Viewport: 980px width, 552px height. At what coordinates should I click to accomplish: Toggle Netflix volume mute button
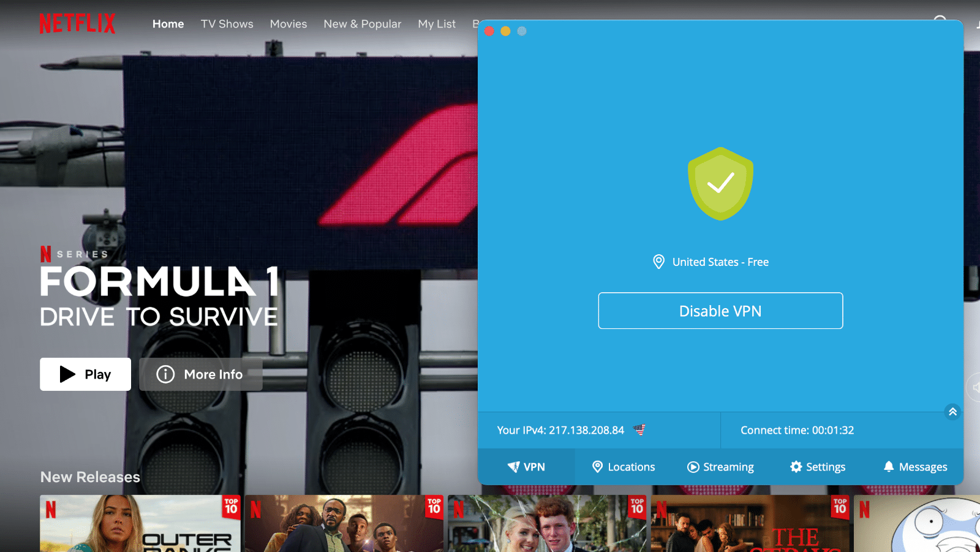coord(974,387)
